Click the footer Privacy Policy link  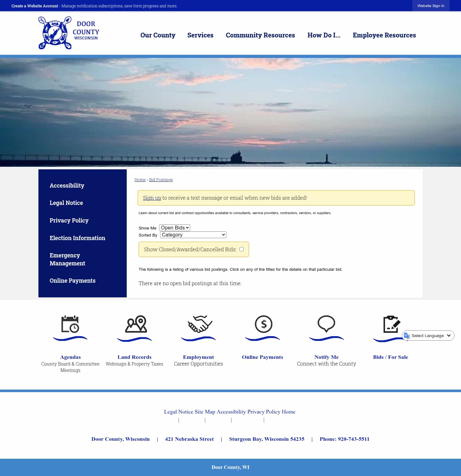[x=264, y=412]
